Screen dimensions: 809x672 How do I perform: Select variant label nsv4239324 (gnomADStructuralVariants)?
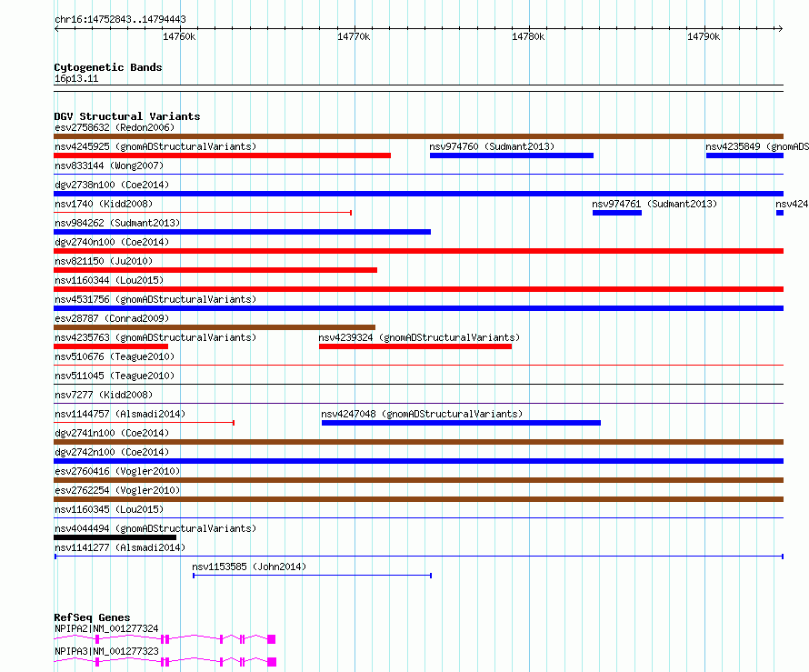point(419,337)
